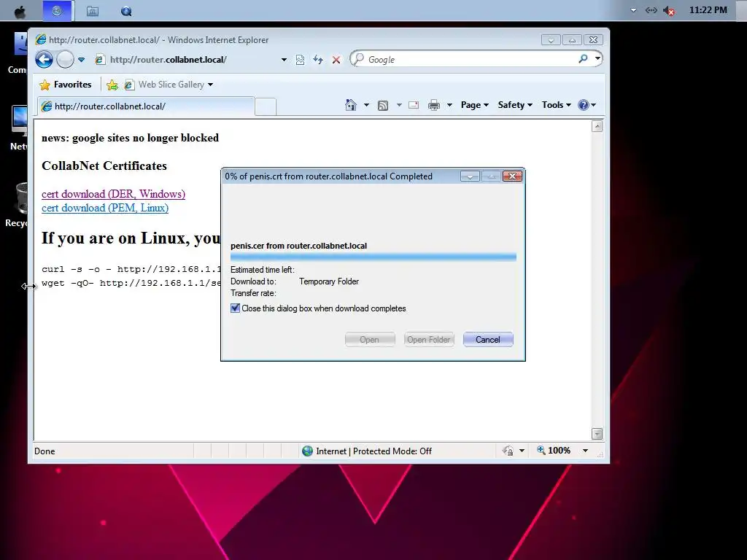
Task: Select the router.collabnet.local tab
Action: [146, 106]
